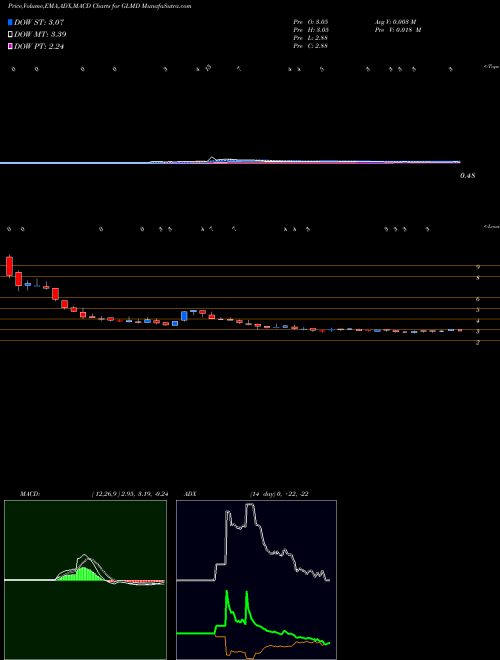Click the price axis label 6
This screenshot has width=500, height=660.
pos(478,299)
